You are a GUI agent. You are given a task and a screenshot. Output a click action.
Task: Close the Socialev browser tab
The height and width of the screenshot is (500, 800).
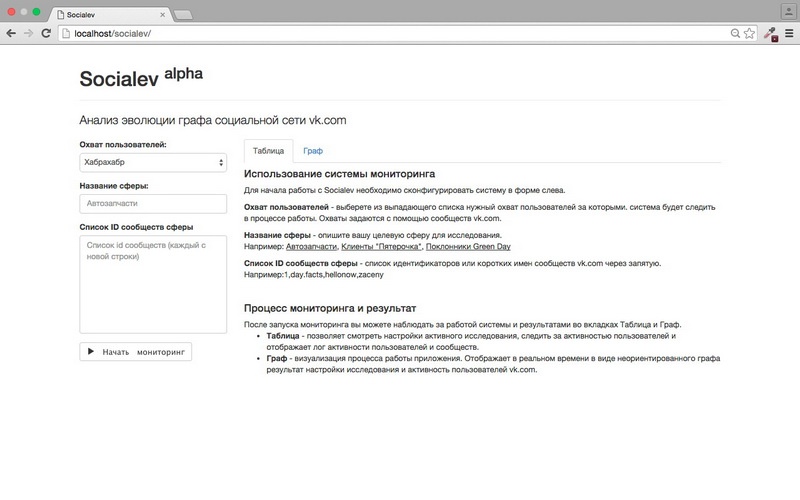click(x=162, y=15)
